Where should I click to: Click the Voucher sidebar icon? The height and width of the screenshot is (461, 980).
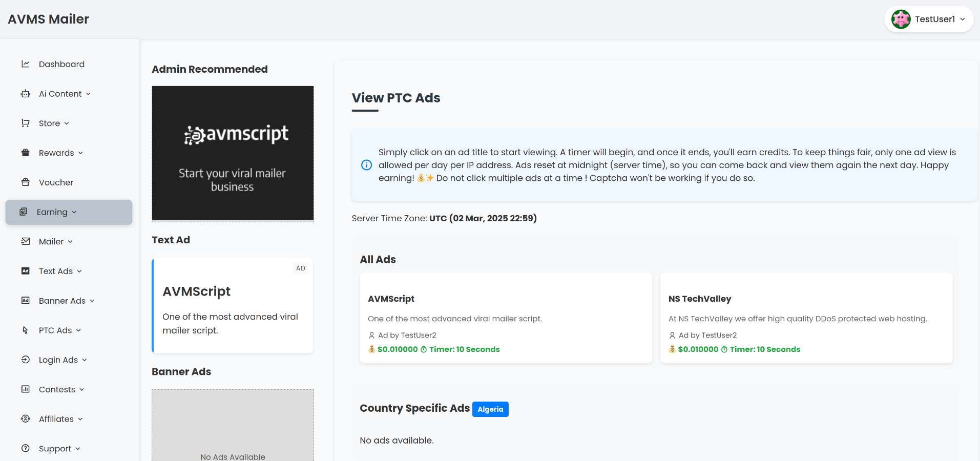tap(26, 182)
